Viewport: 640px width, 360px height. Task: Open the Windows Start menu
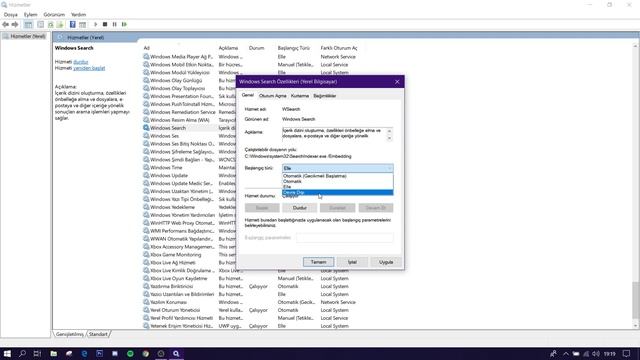pyautogui.click(x=7, y=353)
